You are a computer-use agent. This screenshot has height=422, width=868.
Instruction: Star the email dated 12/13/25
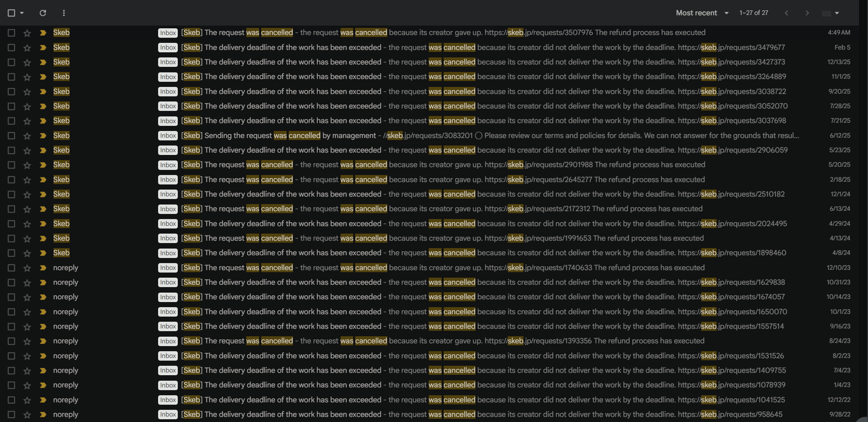[x=27, y=62]
